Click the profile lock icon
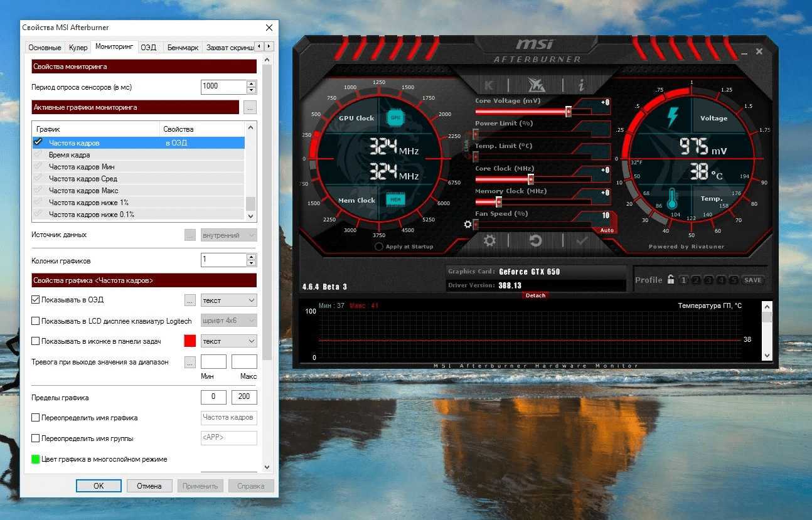 coord(671,280)
